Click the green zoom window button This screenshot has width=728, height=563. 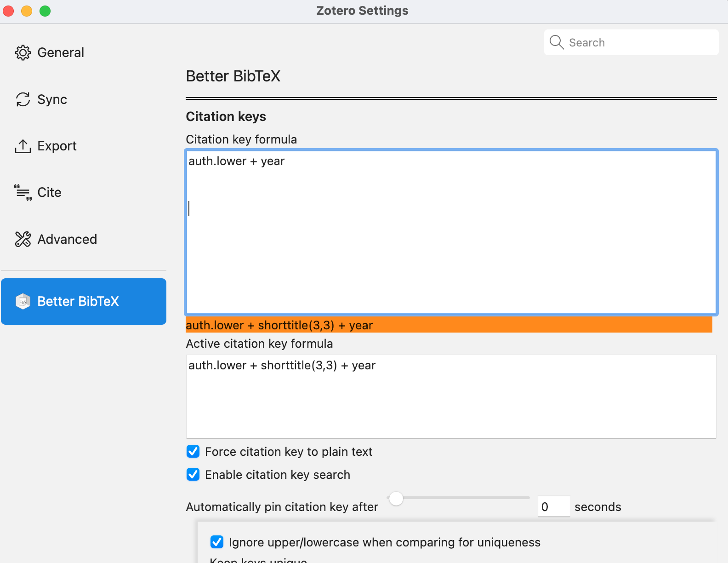click(x=45, y=11)
